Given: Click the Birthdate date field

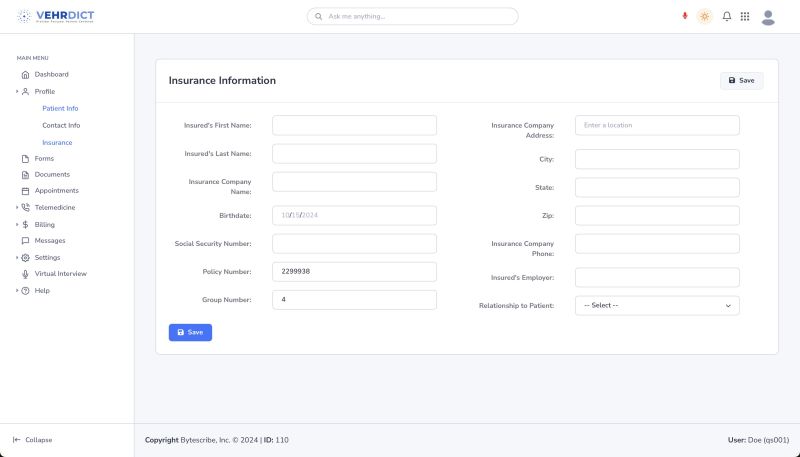Looking at the screenshot, I should point(354,215).
